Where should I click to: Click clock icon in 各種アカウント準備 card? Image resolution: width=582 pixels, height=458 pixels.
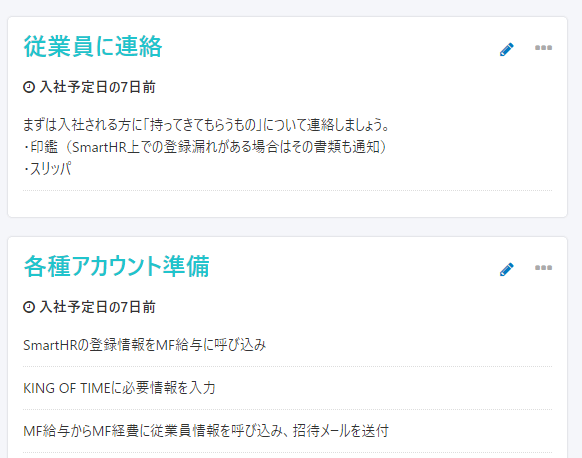(29, 307)
